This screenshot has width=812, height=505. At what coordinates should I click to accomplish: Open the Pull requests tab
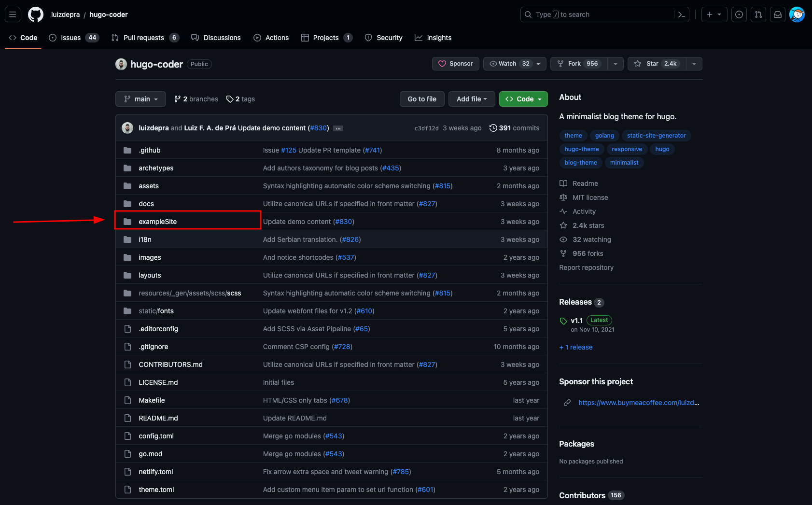(x=145, y=38)
